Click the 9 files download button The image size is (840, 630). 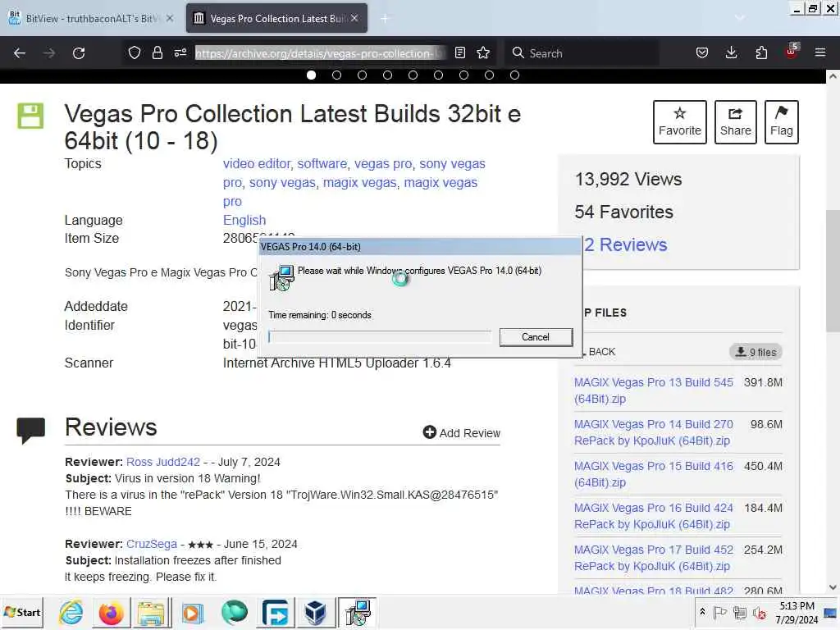tap(756, 352)
